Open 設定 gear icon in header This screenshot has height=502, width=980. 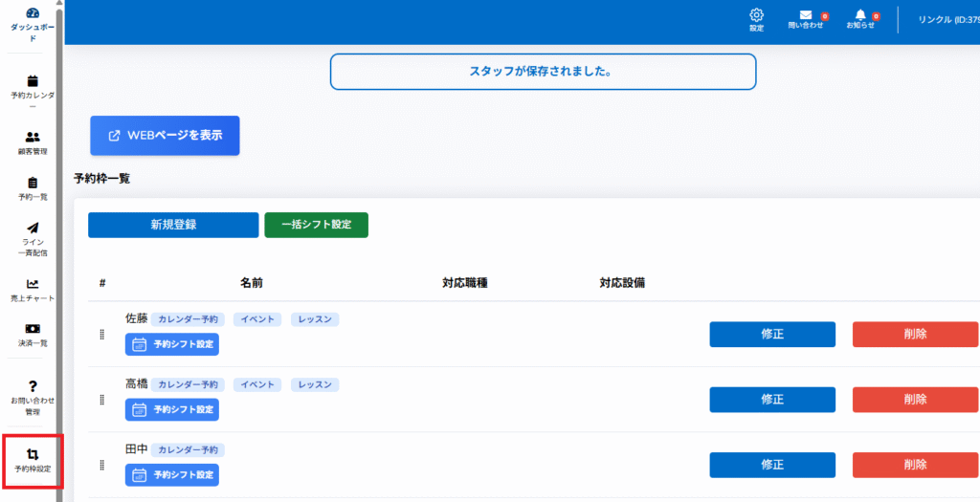pyautogui.click(x=756, y=15)
